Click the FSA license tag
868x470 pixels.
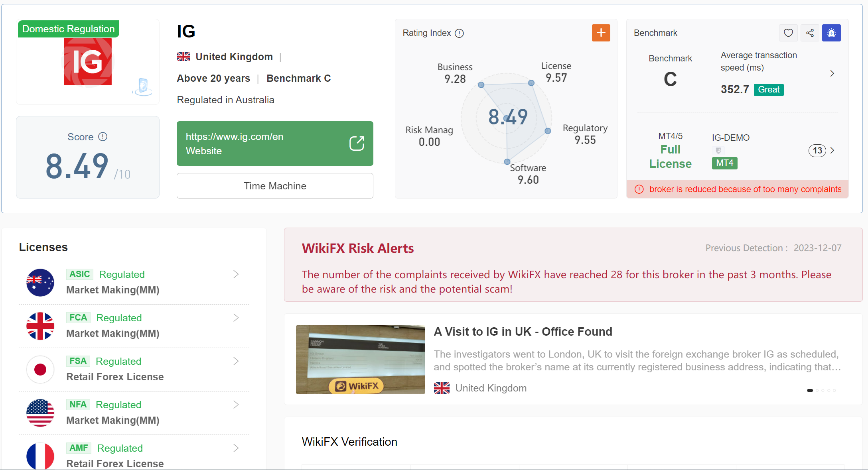tap(78, 361)
